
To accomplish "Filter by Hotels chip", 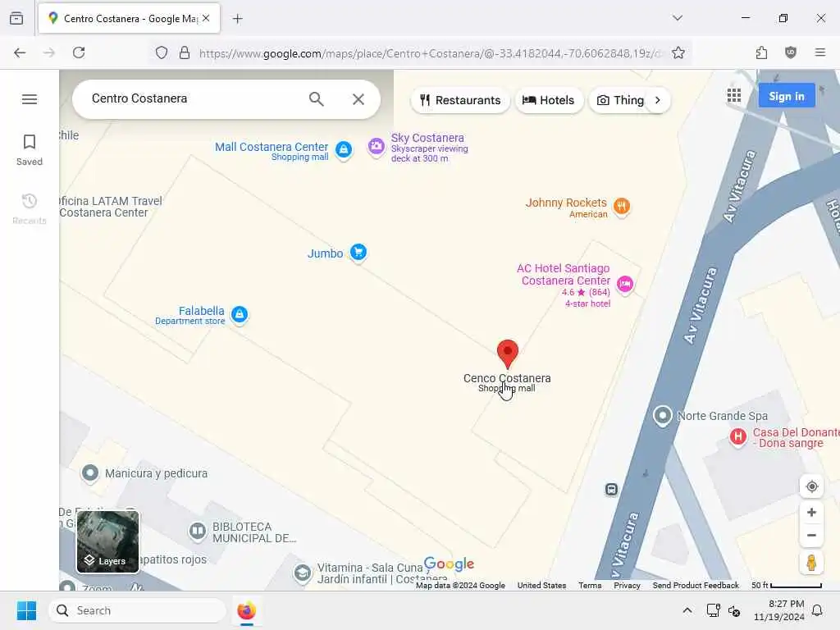I will click(x=549, y=100).
